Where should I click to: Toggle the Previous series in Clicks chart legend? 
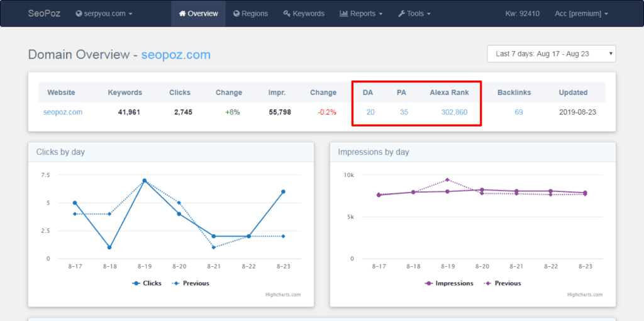191,283
